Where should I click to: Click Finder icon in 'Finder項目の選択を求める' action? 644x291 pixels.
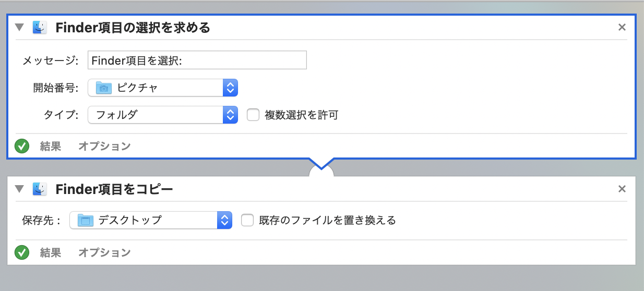coord(40,28)
